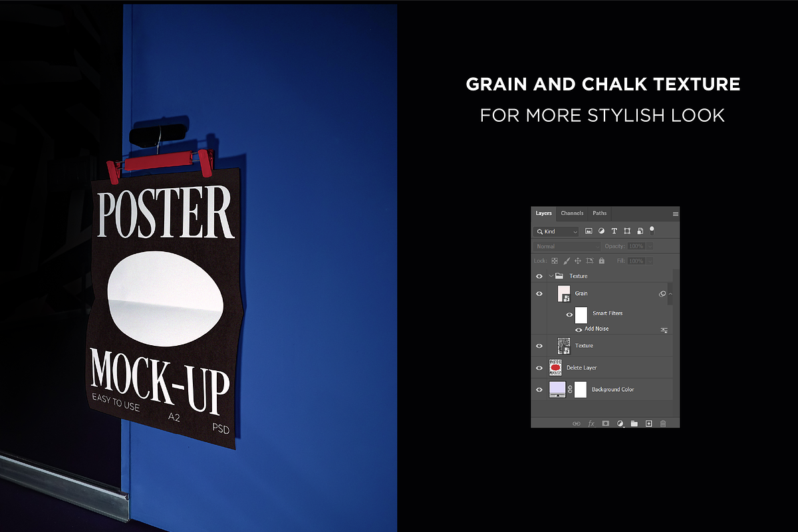Click the add layer mask icon
Screen dimensions: 798x532
coord(605,423)
